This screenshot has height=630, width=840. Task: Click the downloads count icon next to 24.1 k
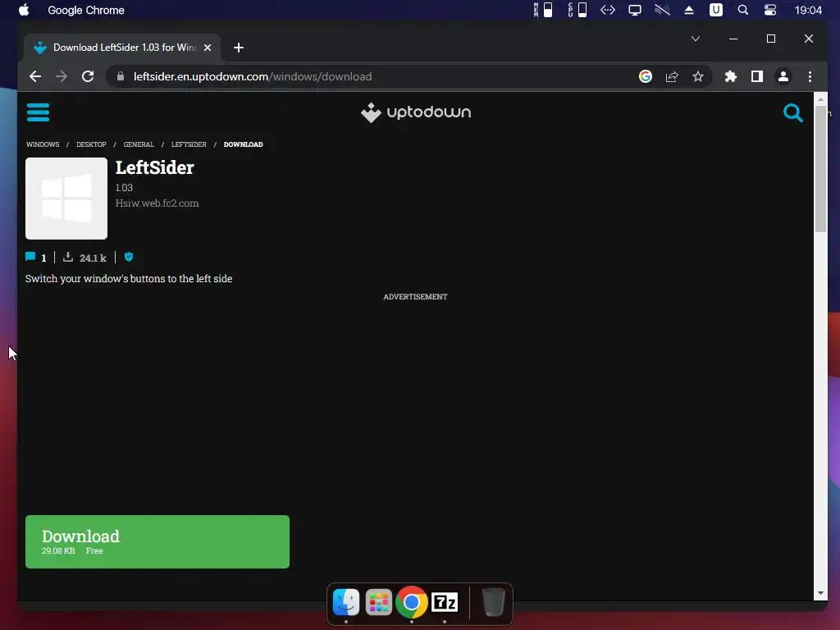coord(68,257)
